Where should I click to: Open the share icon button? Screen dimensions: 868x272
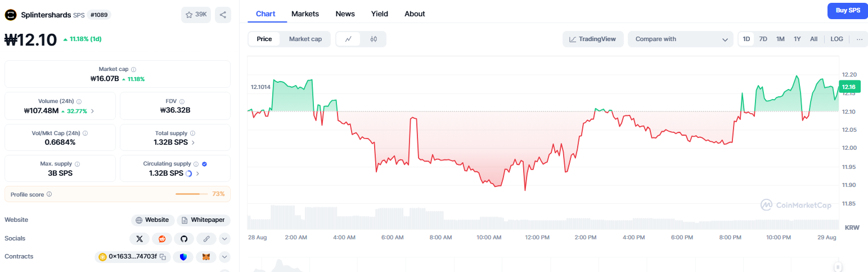tap(223, 15)
